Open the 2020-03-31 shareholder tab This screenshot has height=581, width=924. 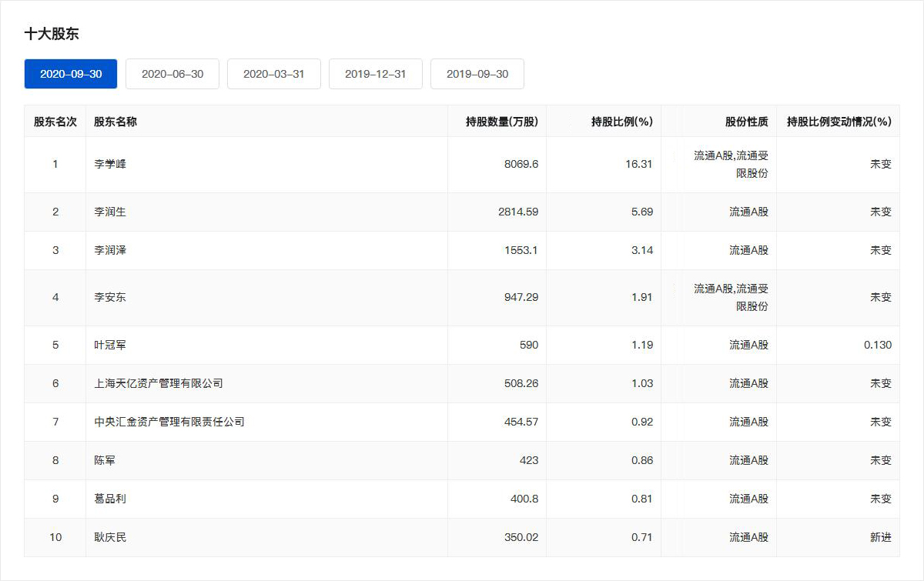click(274, 74)
